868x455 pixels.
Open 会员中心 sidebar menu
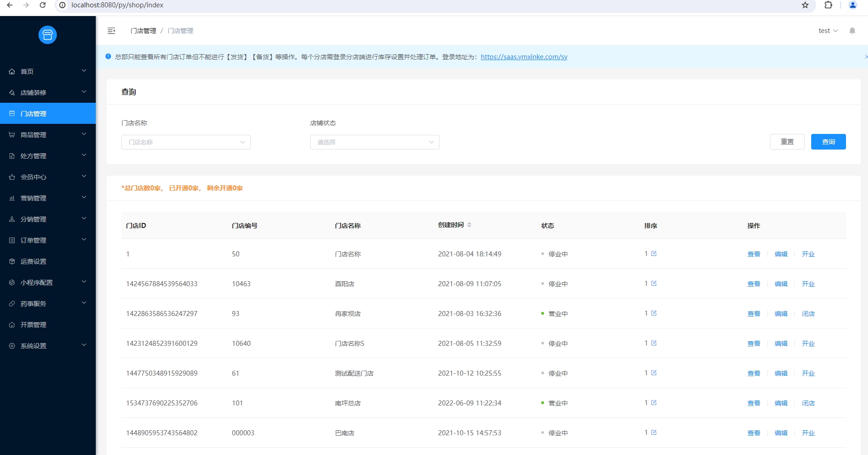coord(48,177)
